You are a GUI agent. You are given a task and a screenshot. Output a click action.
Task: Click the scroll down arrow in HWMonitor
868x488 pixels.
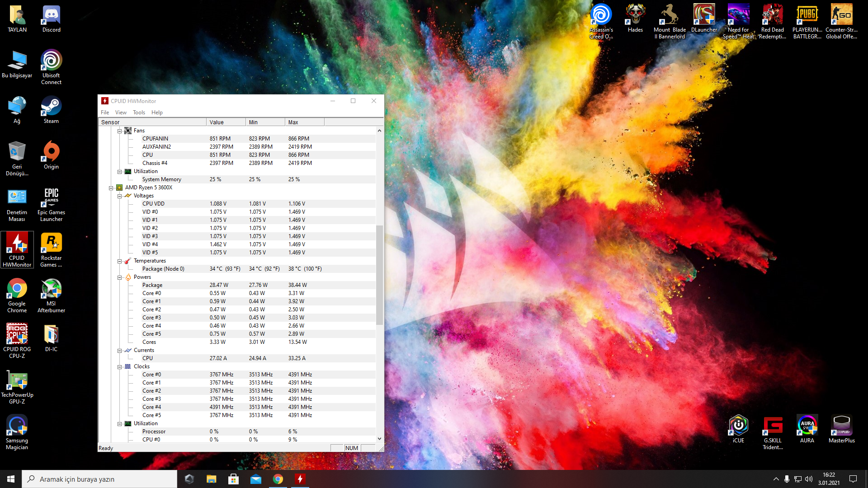pyautogui.click(x=379, y=439)
